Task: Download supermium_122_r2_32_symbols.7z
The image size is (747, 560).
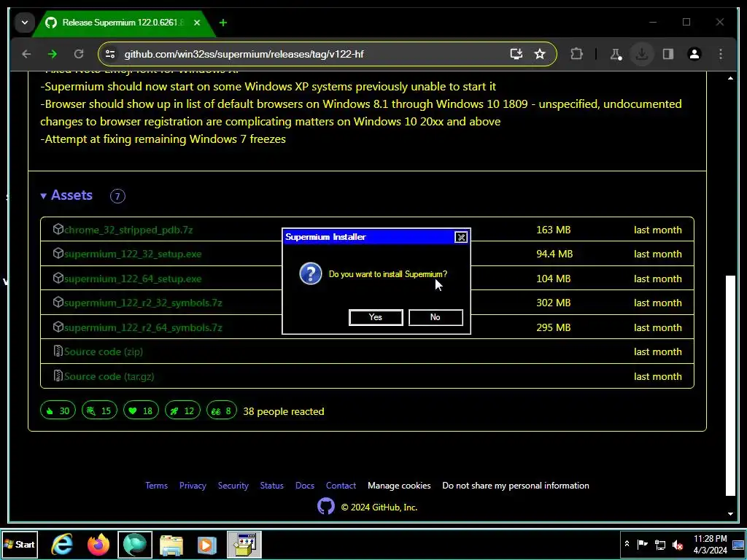Action: click(x=143, y=303)
